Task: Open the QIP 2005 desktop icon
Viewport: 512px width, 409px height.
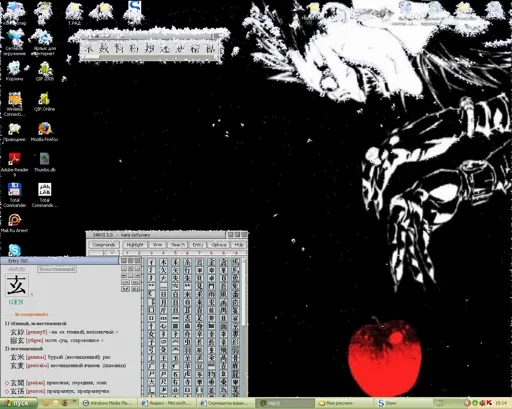Action: (45, 71)
